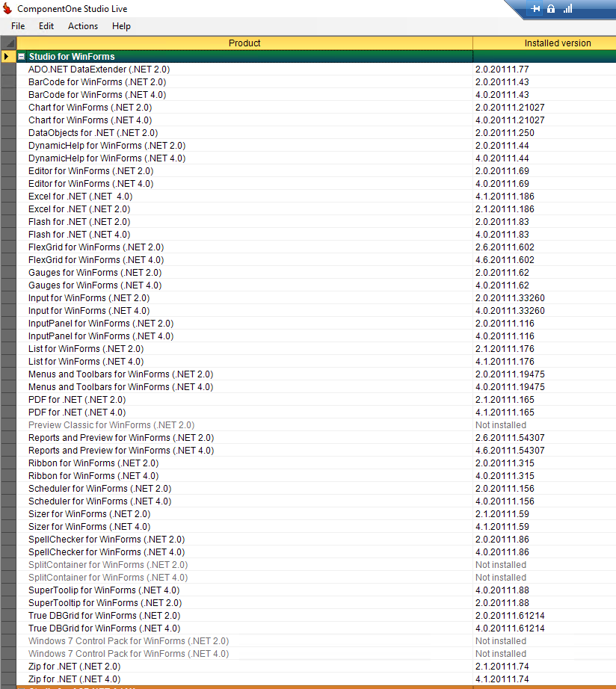The height and width of the screenshot is (689, 616).
Task: Click the pin icon in the title bar
Action: 535,9
